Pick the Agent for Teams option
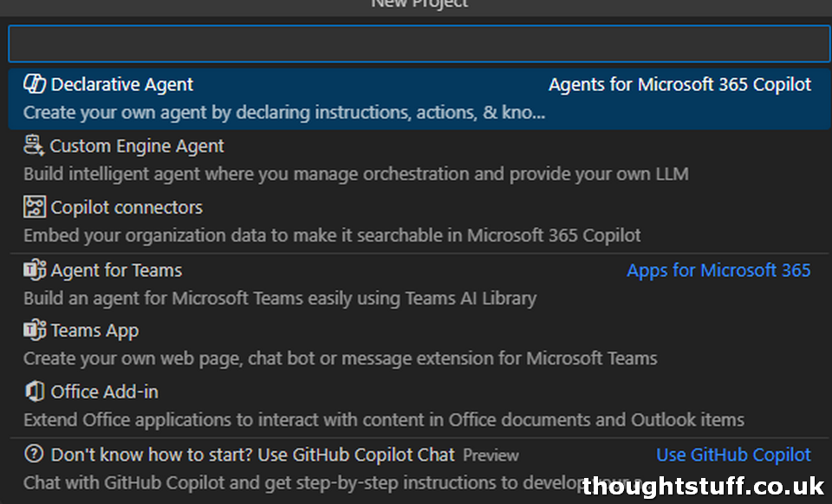 (419, 284)
